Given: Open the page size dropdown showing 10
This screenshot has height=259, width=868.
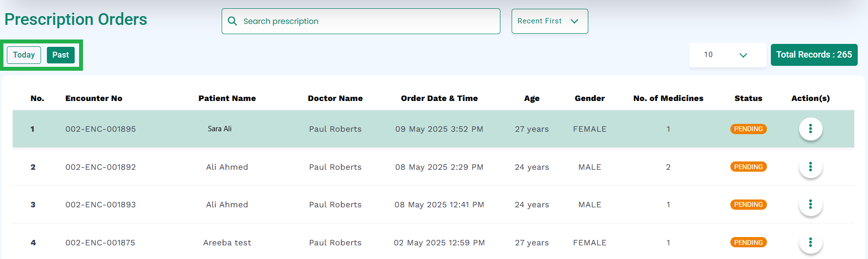Looking at the screenshot, I should pyautogui.click(x=727, y=55).
